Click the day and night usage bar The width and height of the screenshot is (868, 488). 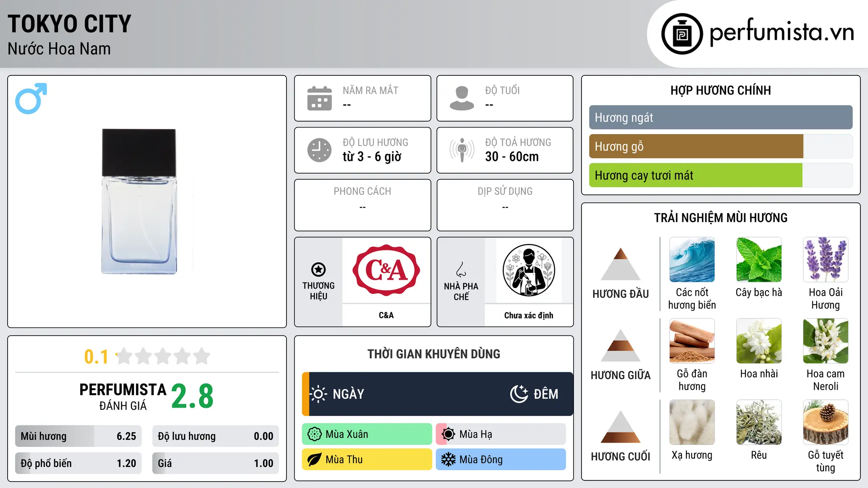tap(438, 394)
